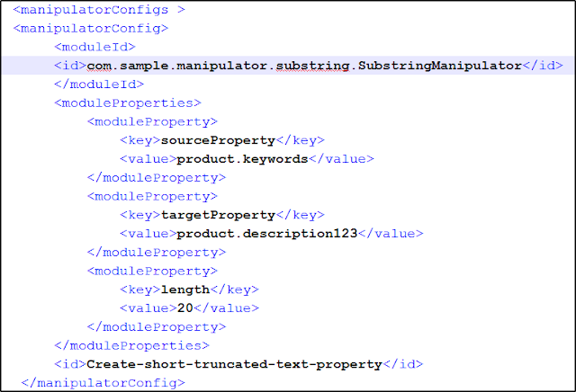Click the first opening moduleProperty tag
The width and height of the screenshot is (576, 392).
(152, 121)
